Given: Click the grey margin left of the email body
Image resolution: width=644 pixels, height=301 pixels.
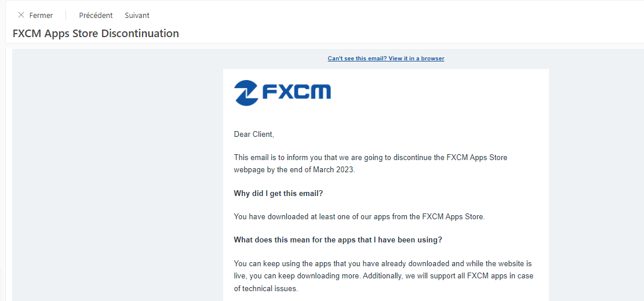Looking at the screenshot, I should click(116, 174).
